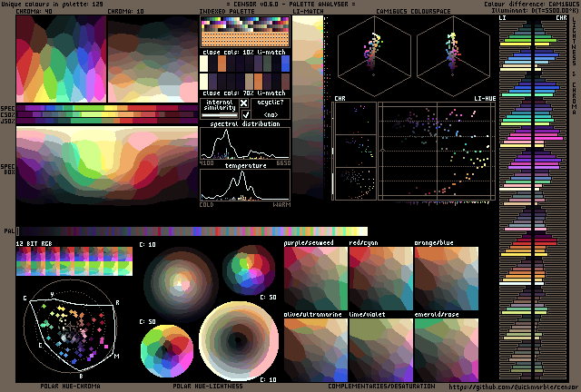Click the LI-MATCH vertical gradient strip
The width and height of the screenshot is (581, 392).
point(308,107)
